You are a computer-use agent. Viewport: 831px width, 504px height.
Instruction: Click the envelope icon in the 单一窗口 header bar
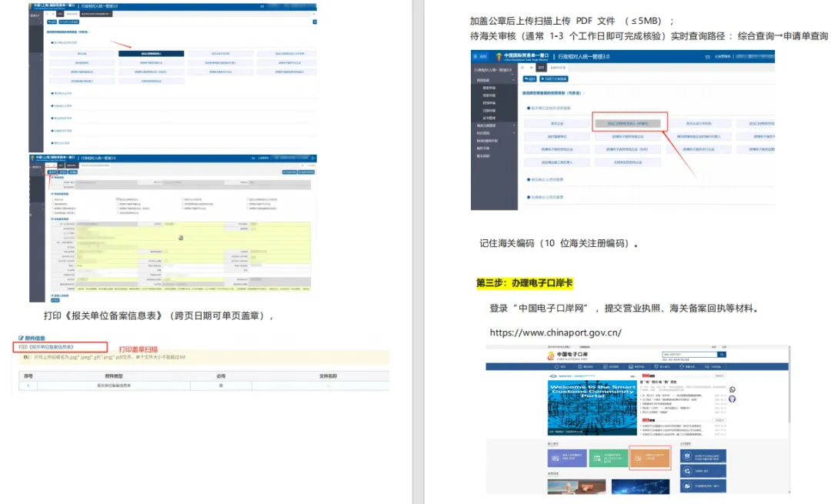tap(707, 55)
